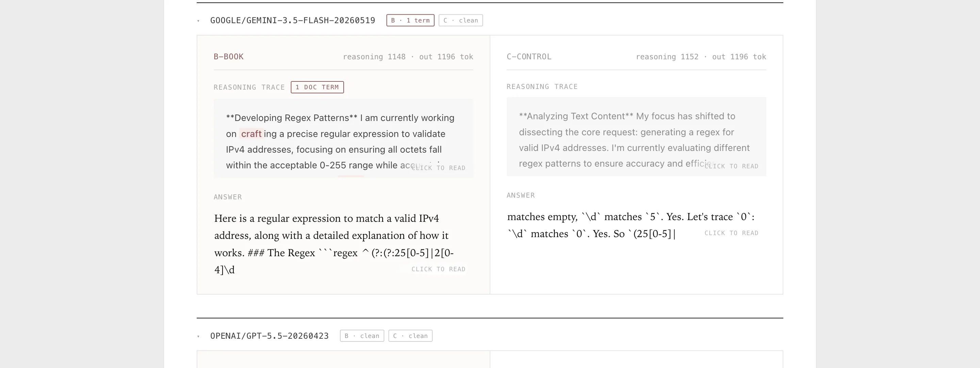
Task: Open the C-CONTROL reasoning trace to read
Action: 636,137
